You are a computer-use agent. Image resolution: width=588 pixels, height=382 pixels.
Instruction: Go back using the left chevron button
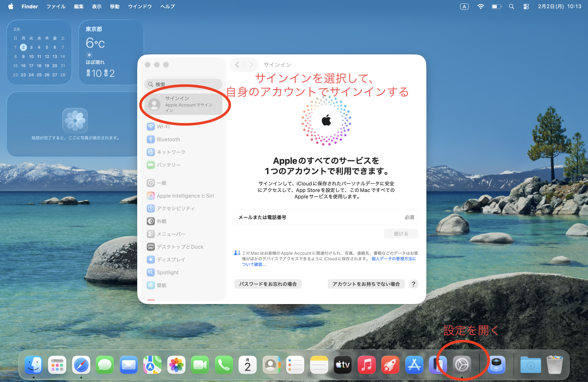[x=237, y=65]
